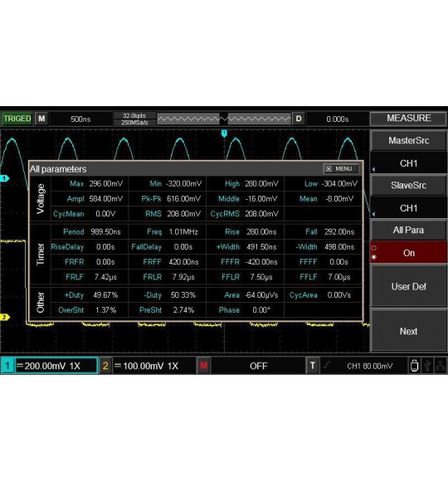The width and height of the screenshot is (448, 481).
Task: Select the lower All Para radio option
Action: tap(373, 257)
